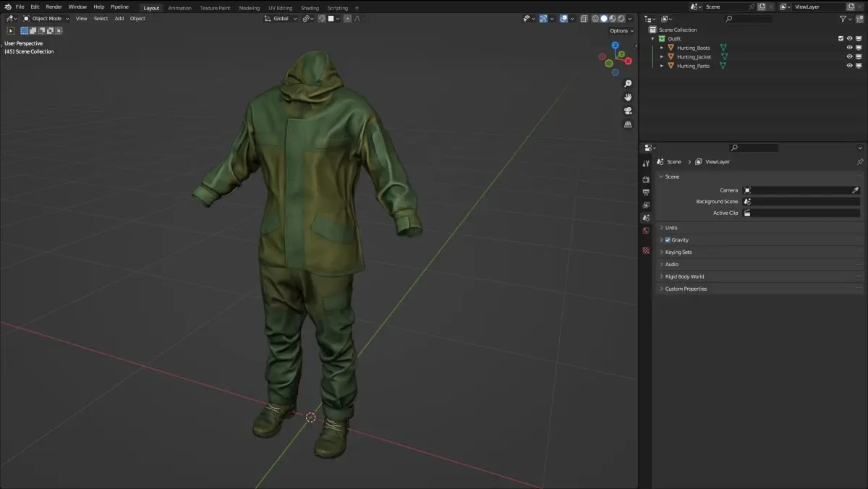Uncheck the Gravity checkbox
Screen dimensions: 868x489
[668, 240]
